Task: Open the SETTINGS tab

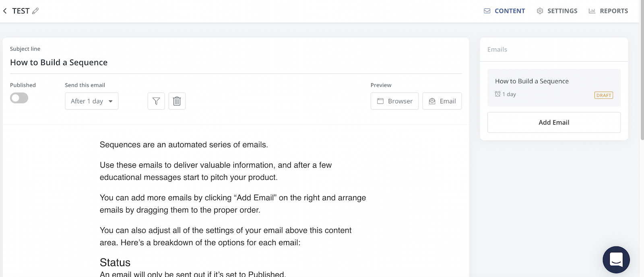Action: tap(562, 11)
